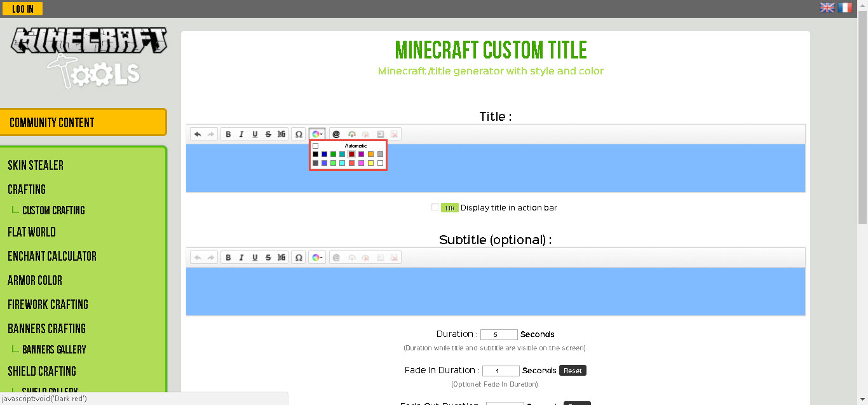The width and height of the screenshot is (868, 405).
Task: Click the Fade In Duration input field
Action: coord(501,371)
